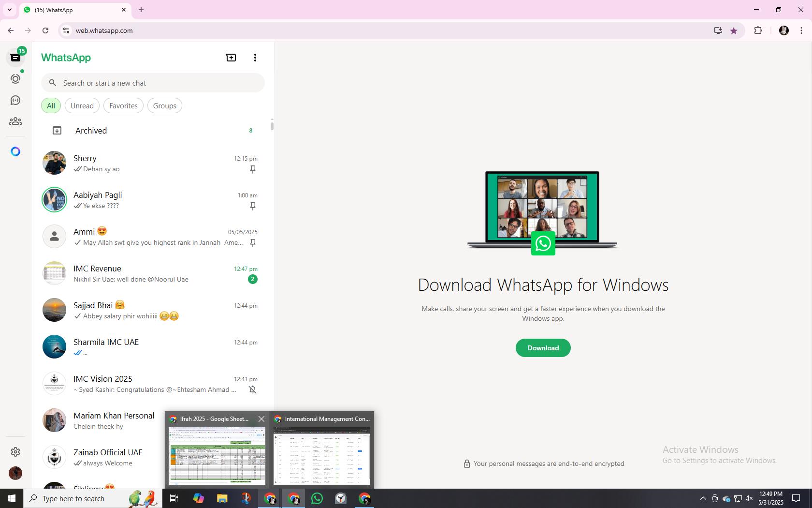Start a new chat with plus icon
Image resolution: width=812 pixels, height=508 pixels.
click(231, 58)
